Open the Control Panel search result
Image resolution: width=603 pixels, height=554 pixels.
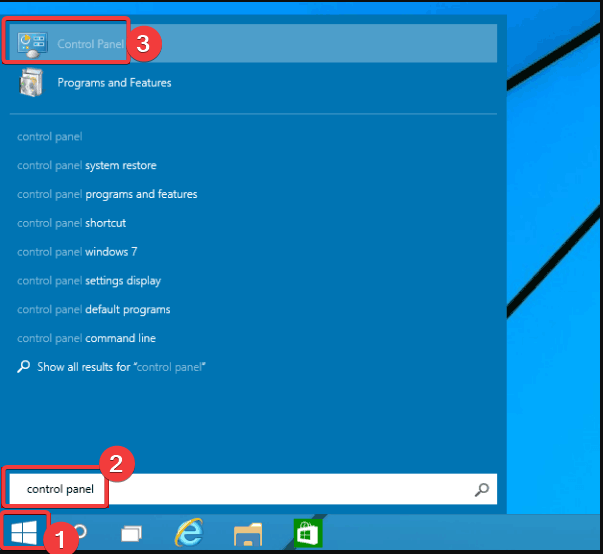click(253, 43)
